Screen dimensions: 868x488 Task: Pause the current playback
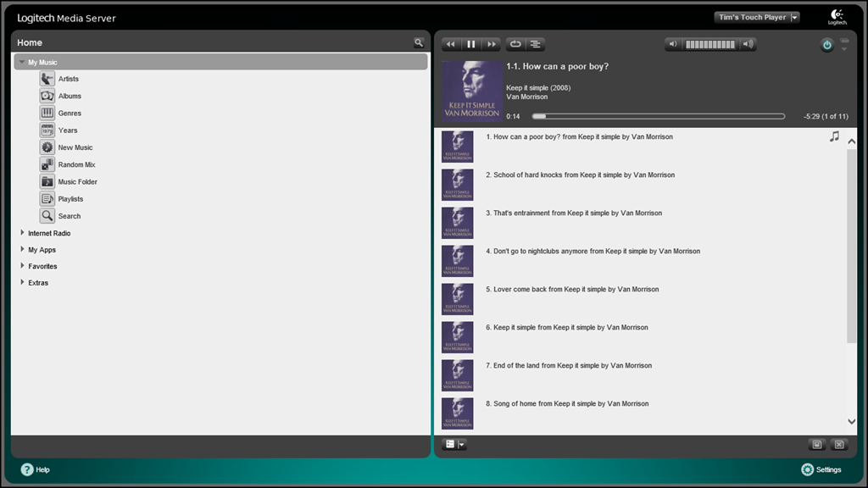click(x=471, y=44)
